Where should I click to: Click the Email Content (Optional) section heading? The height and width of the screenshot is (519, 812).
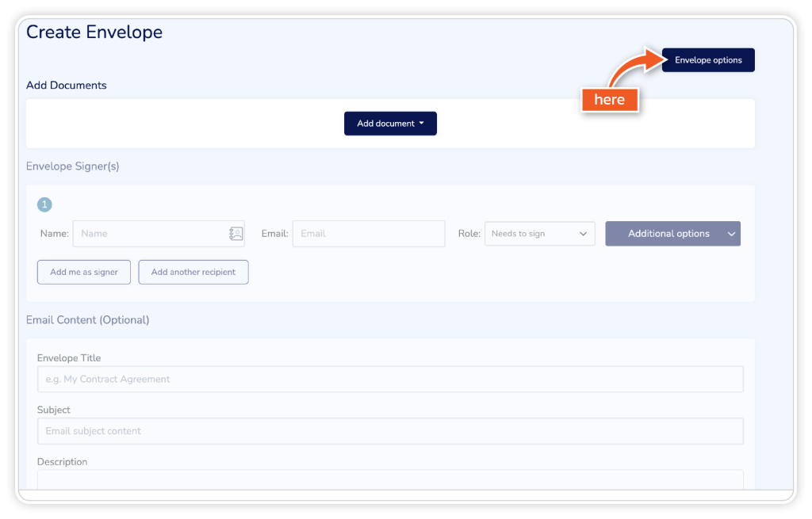[87, 320]
